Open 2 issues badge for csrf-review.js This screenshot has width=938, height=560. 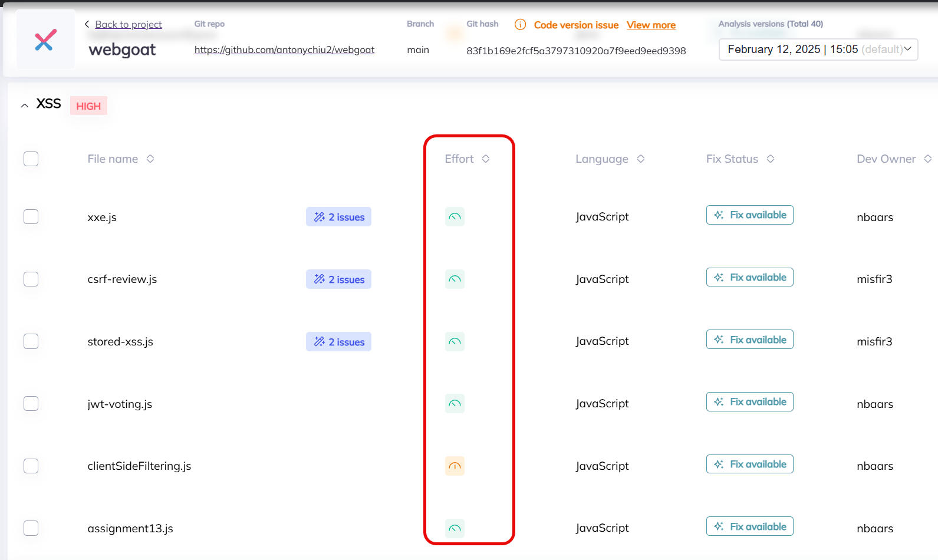(x=338, y=279)
